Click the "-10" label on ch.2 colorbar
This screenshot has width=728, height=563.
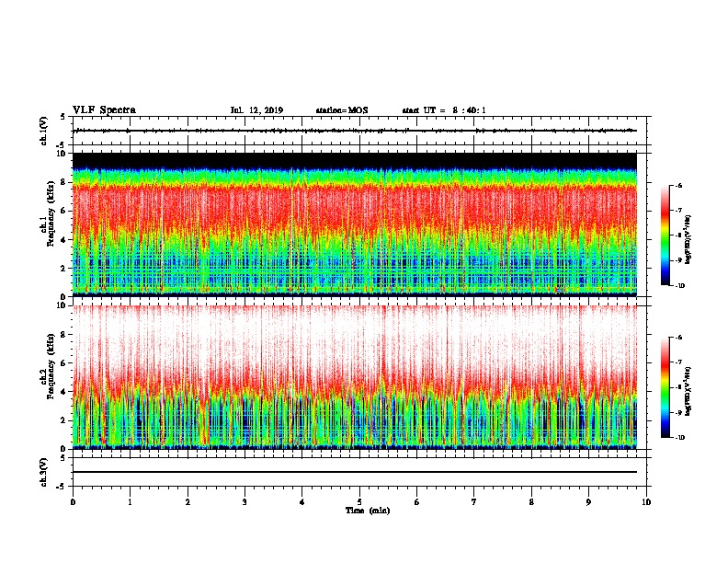pyautogui.click(x=679, y=437)
